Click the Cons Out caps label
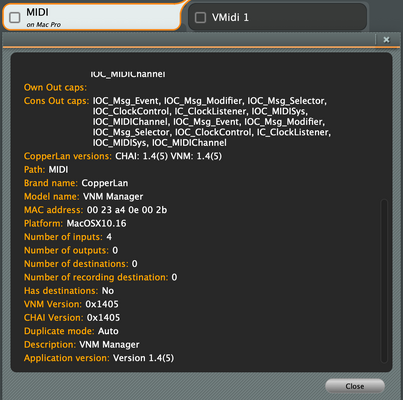The height and width of the screenshot is (400, 403). (56, 101)
